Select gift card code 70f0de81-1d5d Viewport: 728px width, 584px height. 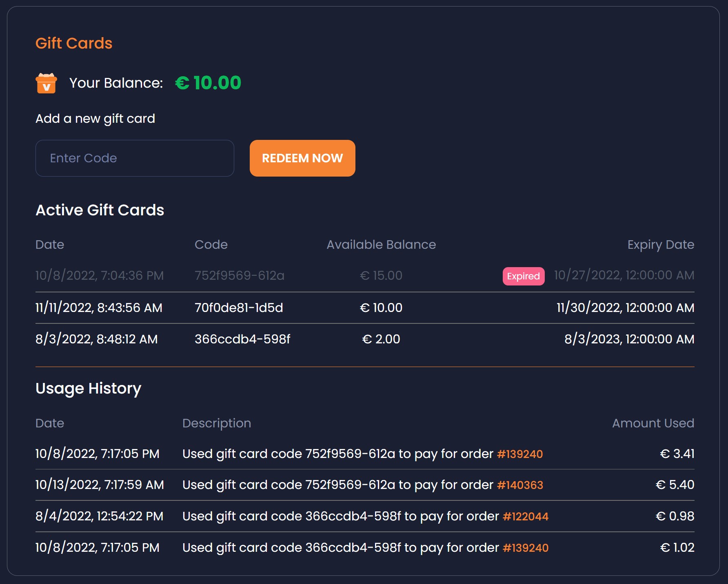[x=239, y=307]
